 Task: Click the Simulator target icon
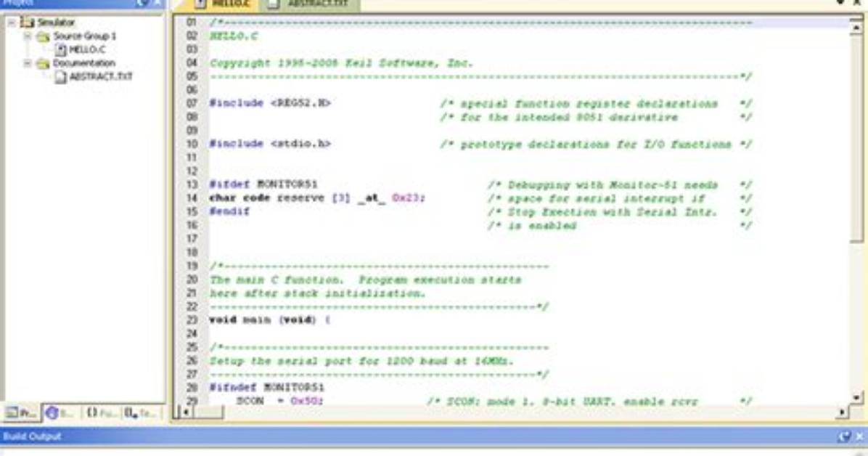[27, 23]
